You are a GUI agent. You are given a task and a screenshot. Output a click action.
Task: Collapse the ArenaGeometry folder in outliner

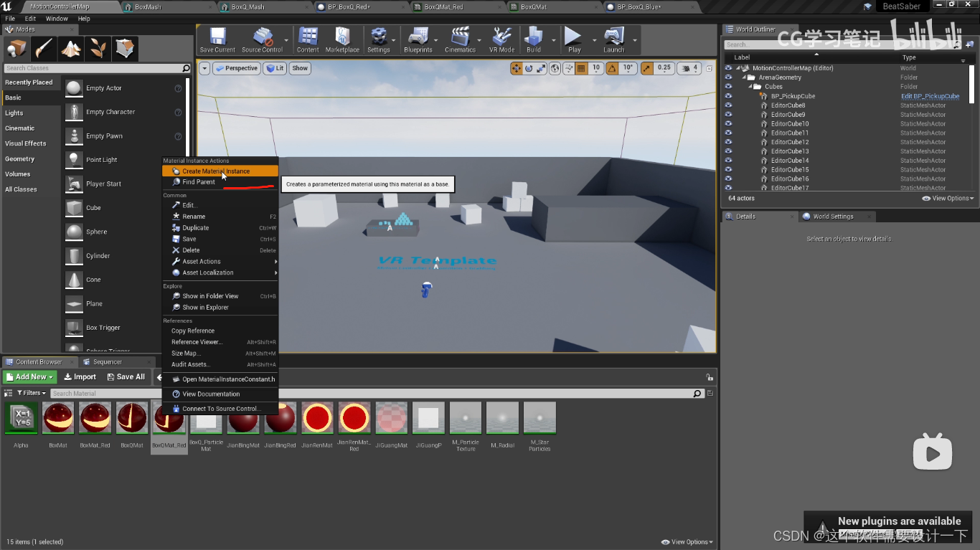point(744,77)
